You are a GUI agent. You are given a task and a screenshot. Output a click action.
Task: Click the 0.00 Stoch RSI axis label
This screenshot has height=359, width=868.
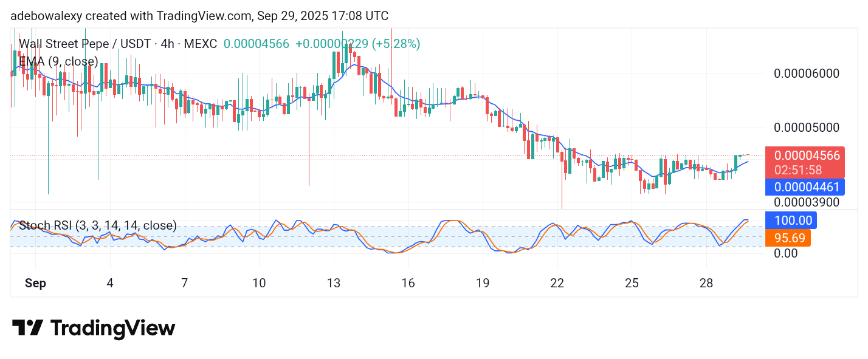pos(786,253)
